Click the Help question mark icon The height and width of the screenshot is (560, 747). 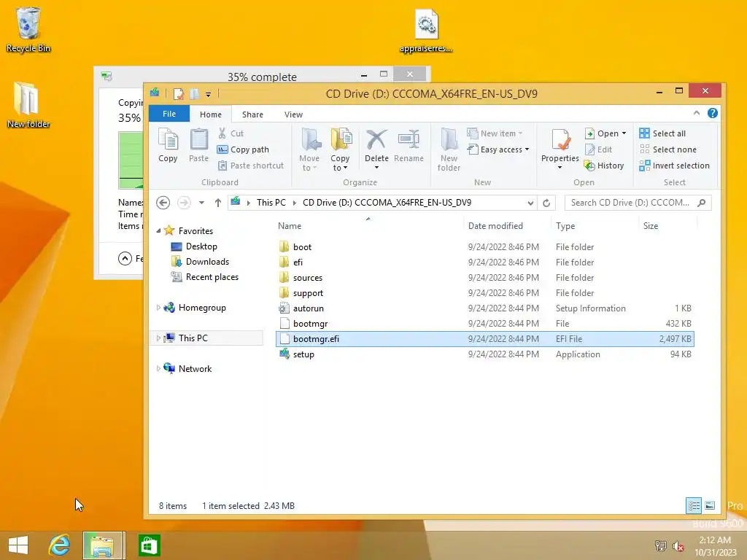712,113
